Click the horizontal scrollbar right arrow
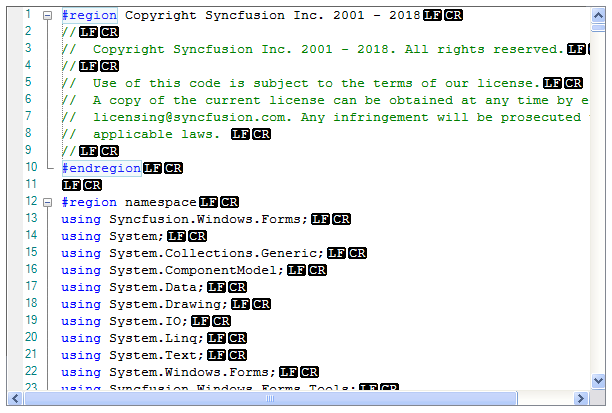This screenshot has height=413, width=612. [x=581, y=399]
